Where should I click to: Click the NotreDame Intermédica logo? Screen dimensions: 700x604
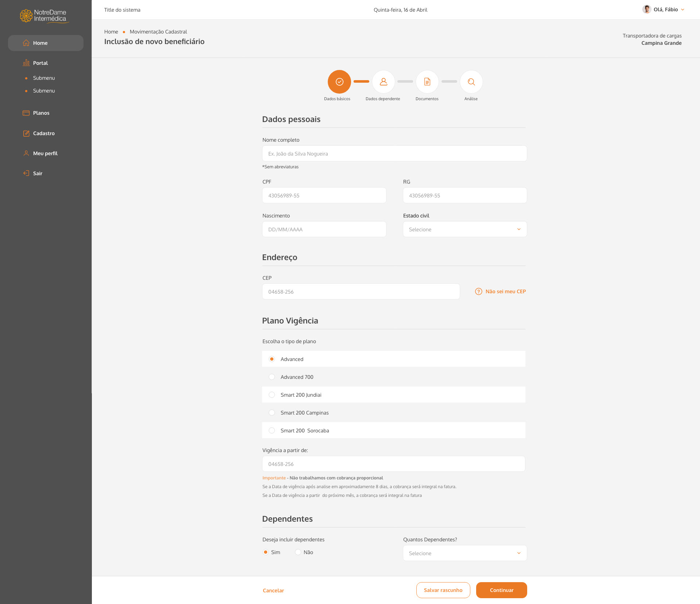pos(44,16)
